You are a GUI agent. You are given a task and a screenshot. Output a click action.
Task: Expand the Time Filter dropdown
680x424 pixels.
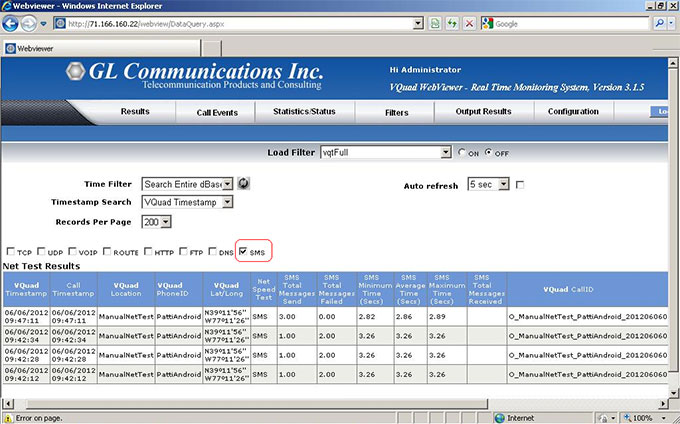point(228,184)
